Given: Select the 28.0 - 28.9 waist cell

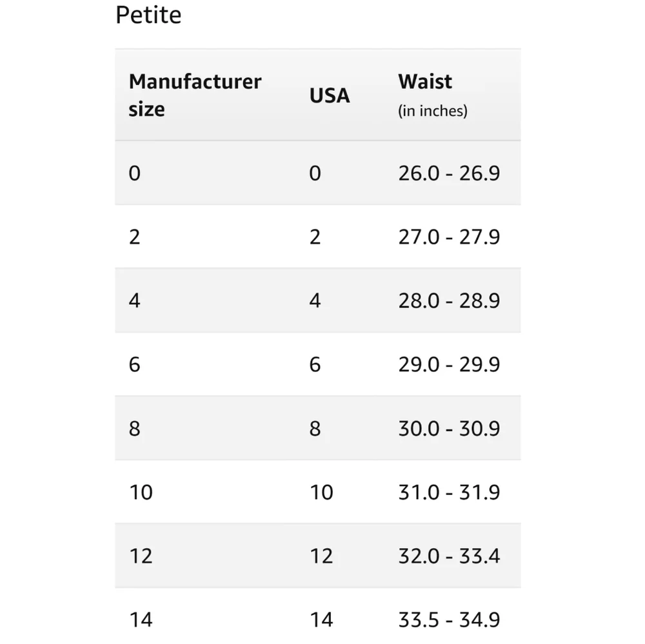Looking at the screenshot, I should click(449, 301).
